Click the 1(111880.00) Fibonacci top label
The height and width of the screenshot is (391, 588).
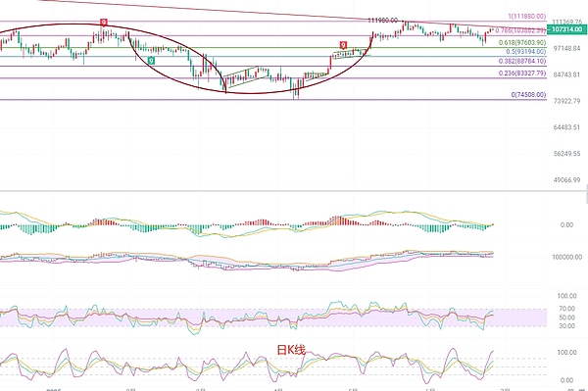coord(527,16)
